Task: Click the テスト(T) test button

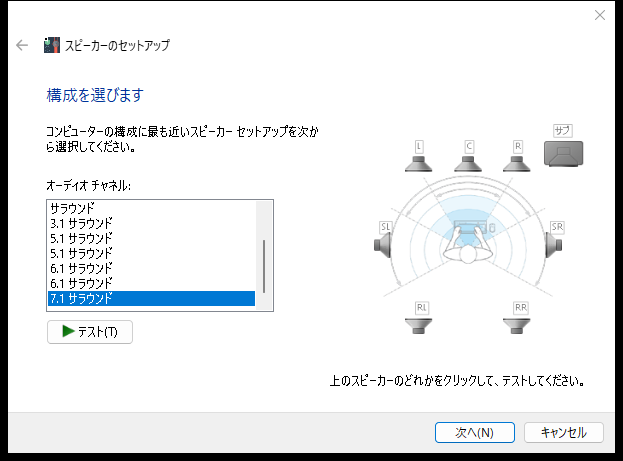Action: 90,332
